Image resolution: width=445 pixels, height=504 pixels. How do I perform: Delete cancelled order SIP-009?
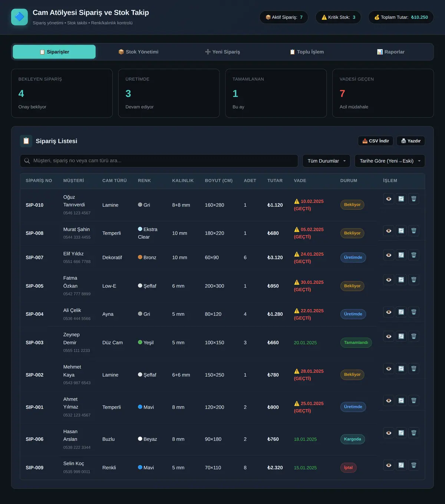(414, 465)
